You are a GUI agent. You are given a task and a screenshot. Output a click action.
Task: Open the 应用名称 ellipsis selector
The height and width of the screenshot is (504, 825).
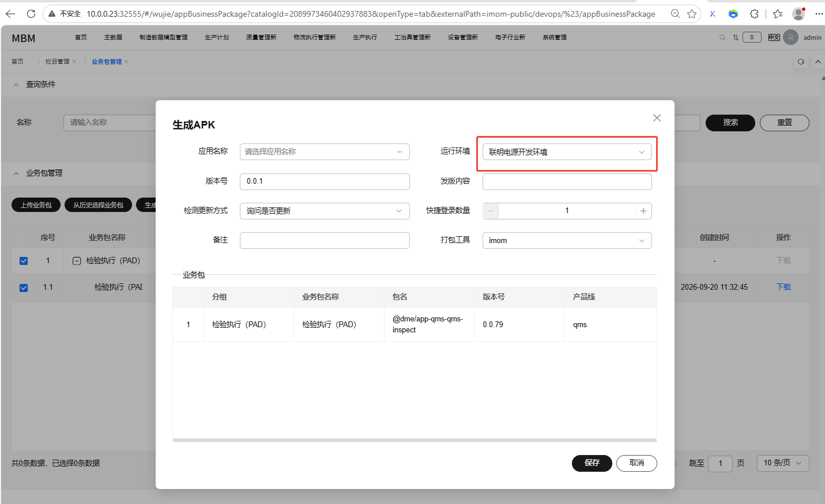point(400,151)
